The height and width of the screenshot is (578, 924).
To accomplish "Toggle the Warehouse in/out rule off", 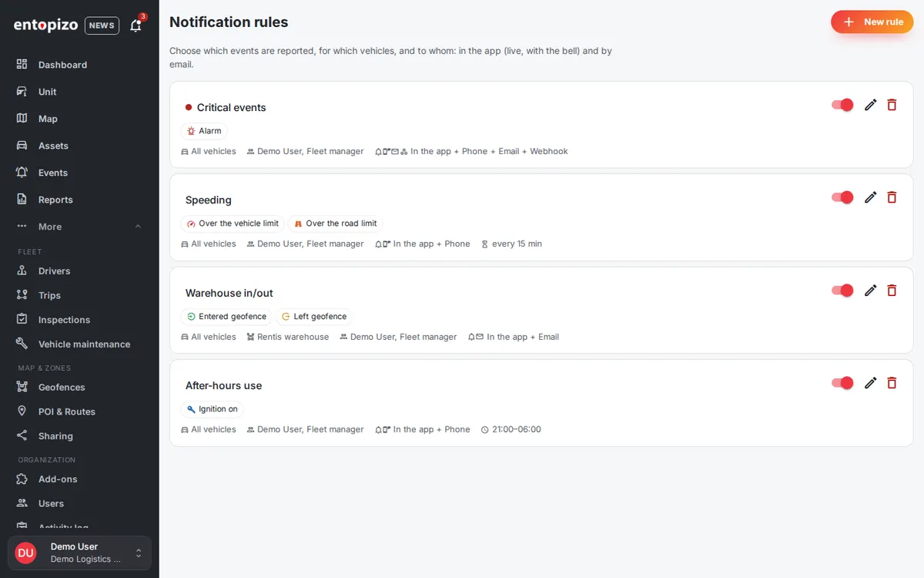I will (842, 291).
